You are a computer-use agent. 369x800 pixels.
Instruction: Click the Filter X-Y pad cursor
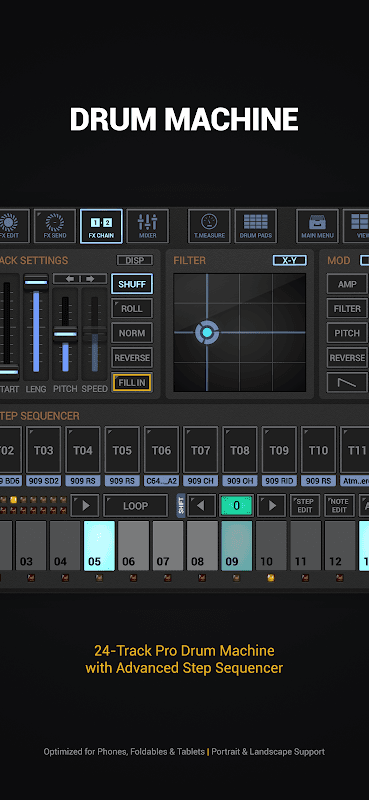(x=207, y=333)
